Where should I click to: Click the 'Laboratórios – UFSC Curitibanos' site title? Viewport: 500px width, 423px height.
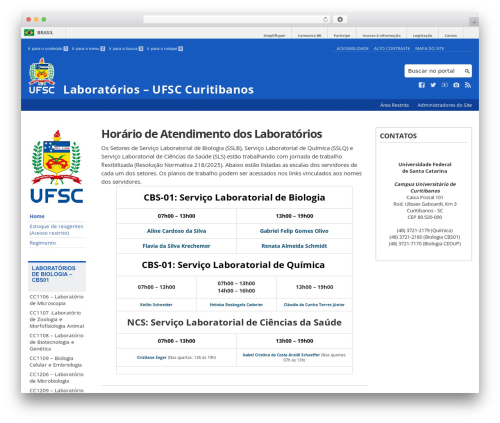tap(158, 90)
